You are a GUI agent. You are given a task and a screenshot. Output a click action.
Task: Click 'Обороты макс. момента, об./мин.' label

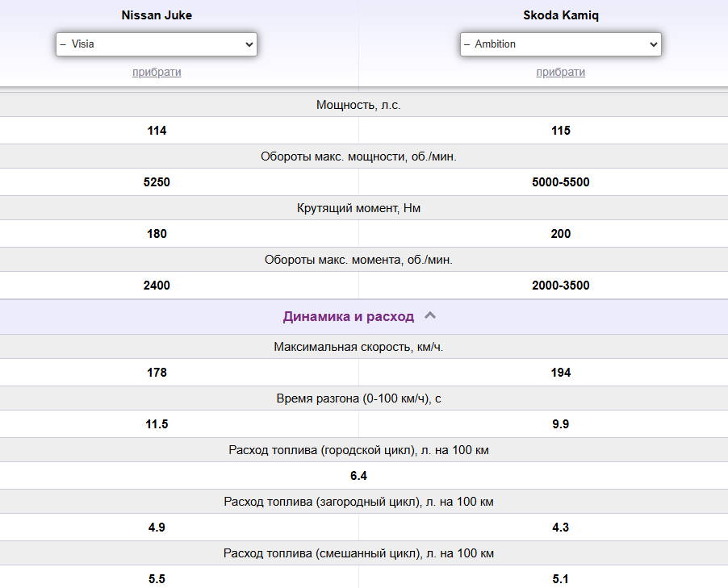[358, 260]
